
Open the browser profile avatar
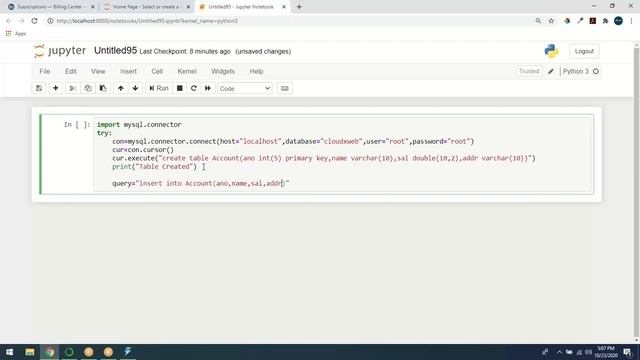click(618, 21)
